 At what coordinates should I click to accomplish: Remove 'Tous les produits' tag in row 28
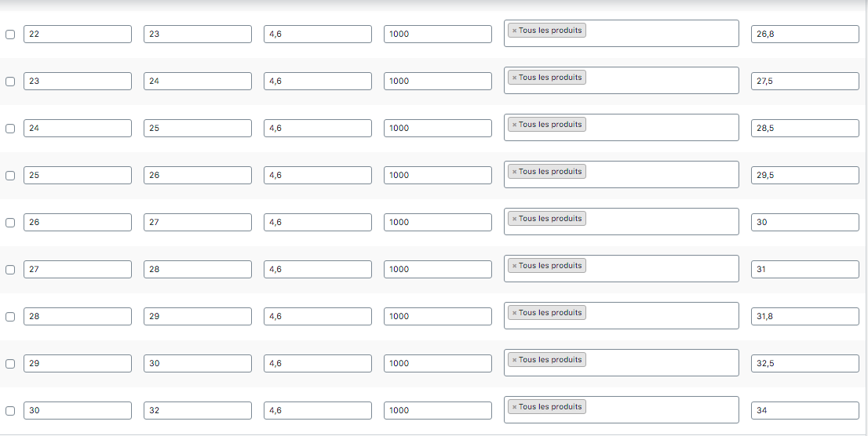point(514,313)
